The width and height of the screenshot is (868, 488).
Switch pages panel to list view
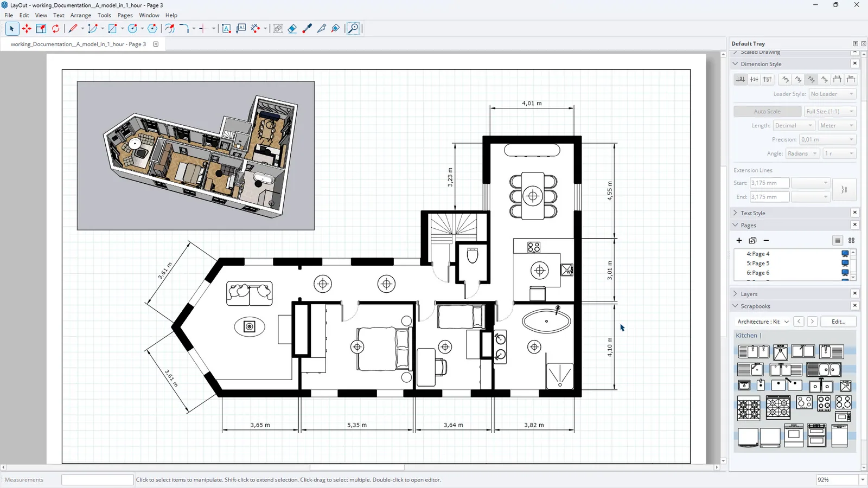tap(838, 240)
